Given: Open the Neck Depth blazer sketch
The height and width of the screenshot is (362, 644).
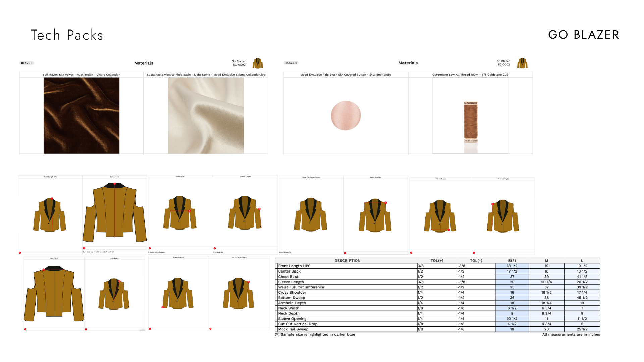Looking at the screenshot, I should point(114,294).
